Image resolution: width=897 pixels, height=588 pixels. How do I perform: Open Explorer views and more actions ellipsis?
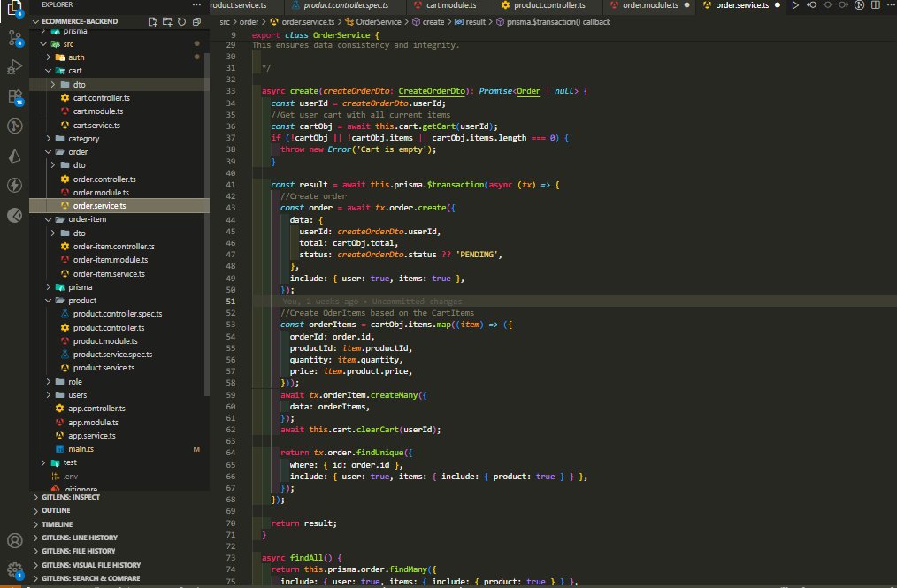196,4
